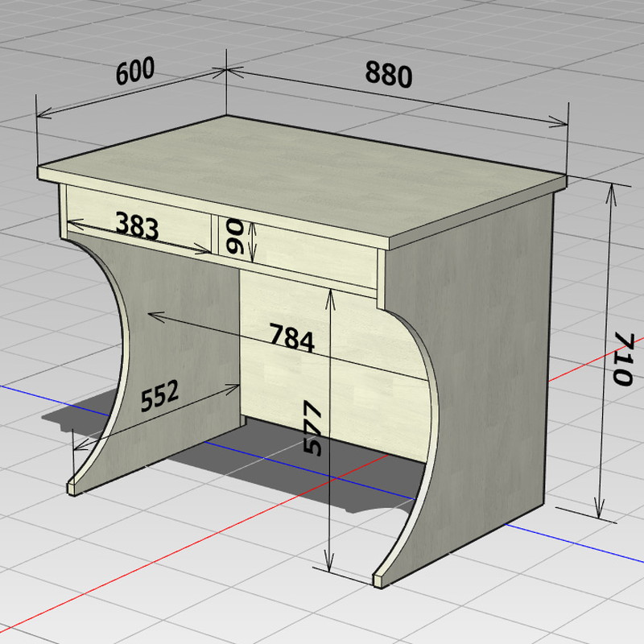Select the 880 width dimension label
This screenshot has height=644, width=644.
click(x=388, y=73)
